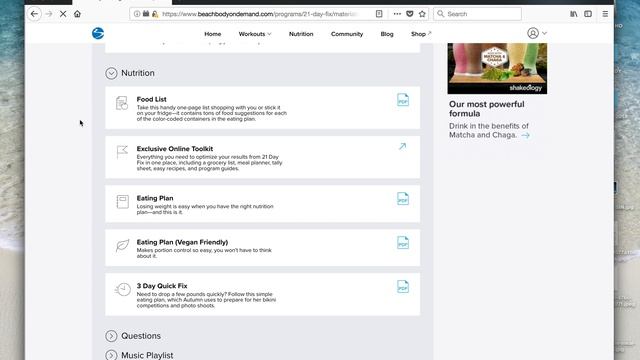Download the 3 Day Quick Fix PDF
The image size is (640, 360).
click(x=402, y=287)
